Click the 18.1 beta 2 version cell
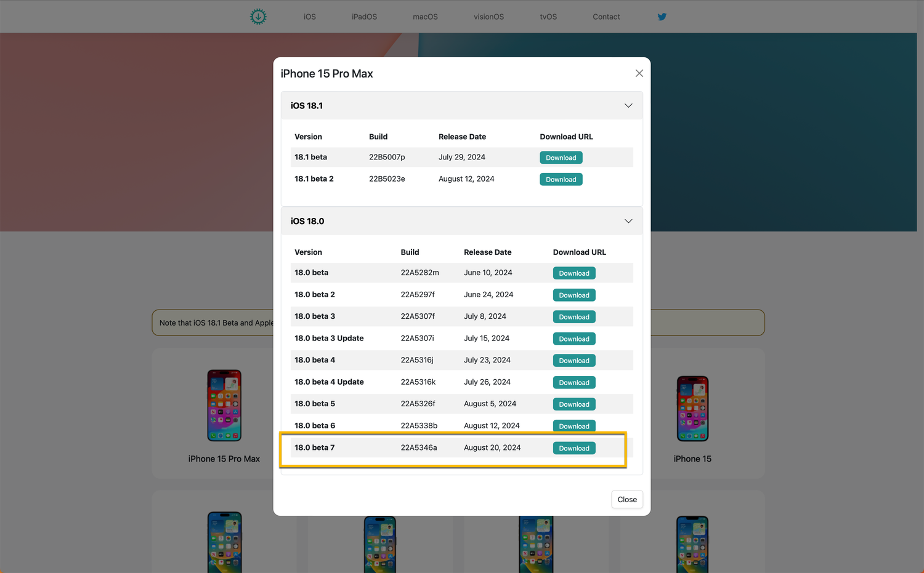The height and width of the screenshot is (573, 924). click(x=314, y=178)
